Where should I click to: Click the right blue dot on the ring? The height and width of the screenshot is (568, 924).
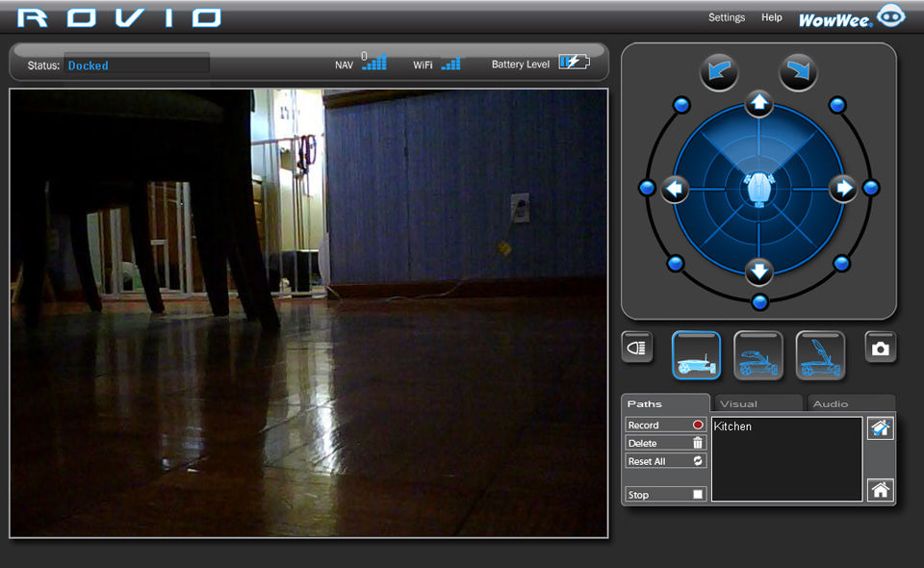click(x=871, y=188)
